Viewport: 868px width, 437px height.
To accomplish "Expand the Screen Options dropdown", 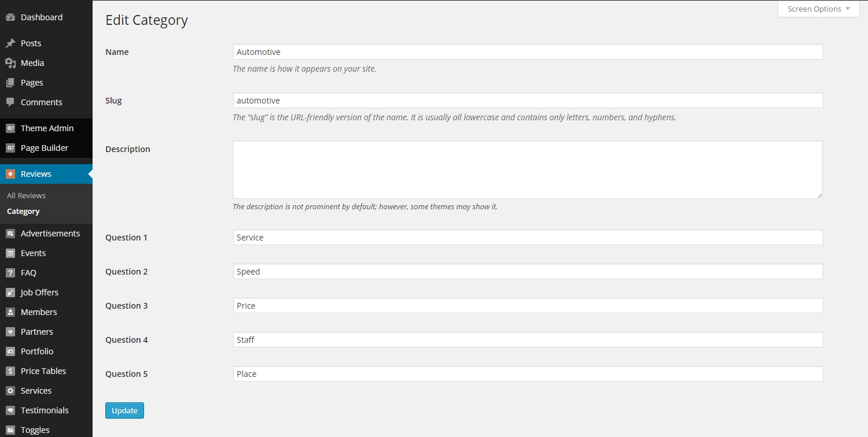I will (x=819, y=9).
